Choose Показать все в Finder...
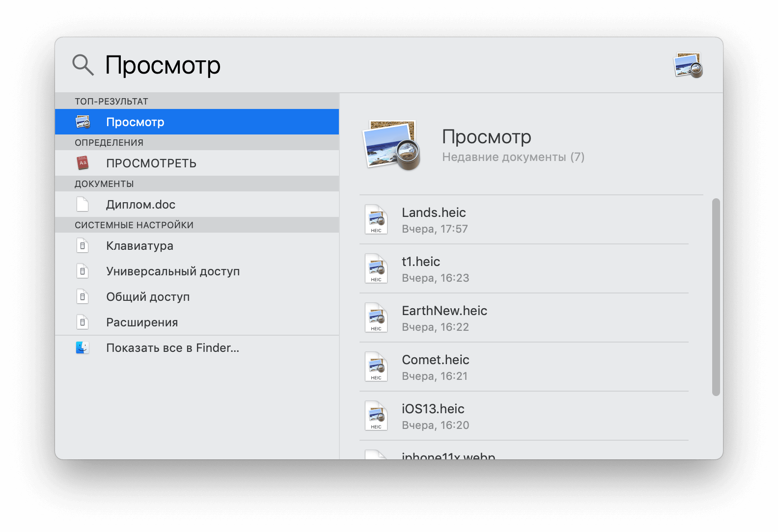 pyautogui.click(x=197, y=347)
